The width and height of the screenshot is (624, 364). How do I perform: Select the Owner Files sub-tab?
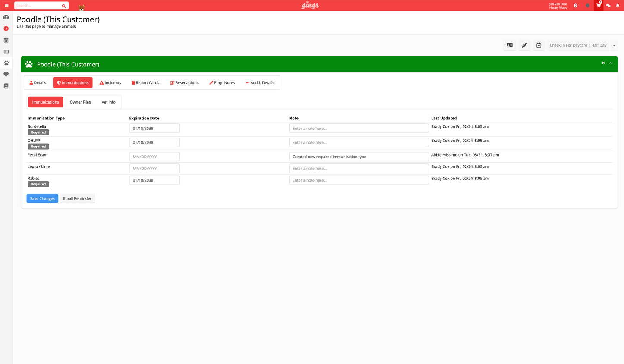tap(80, 102)
